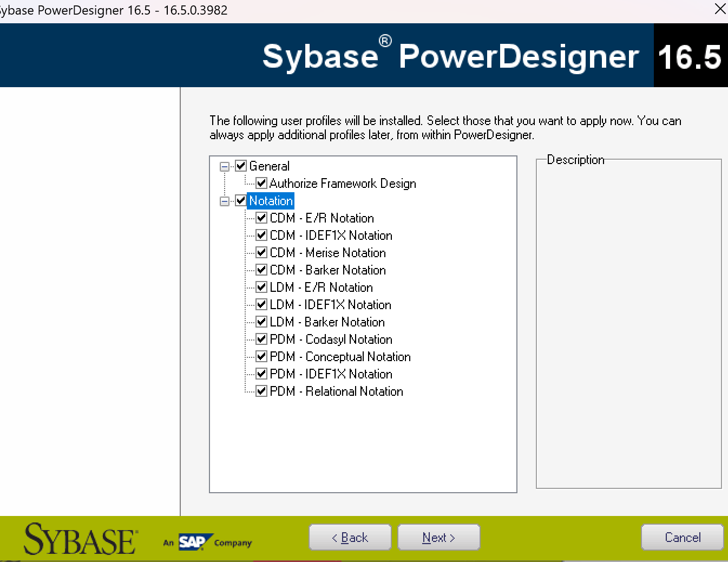Image resolution: width=728 pixels, height=562 pixels.
Task: Toggle PDM - Relational Notation checkbox
Action: click(261, 391)
